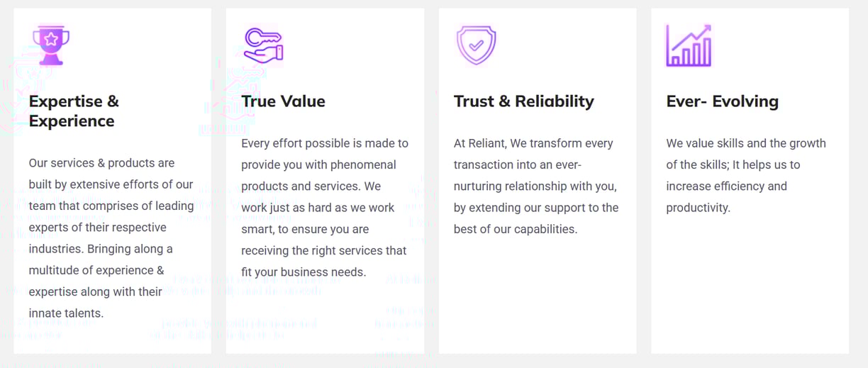
Task: Click the text 'increase efficiency and'
Action: click(x=726, y=186)
